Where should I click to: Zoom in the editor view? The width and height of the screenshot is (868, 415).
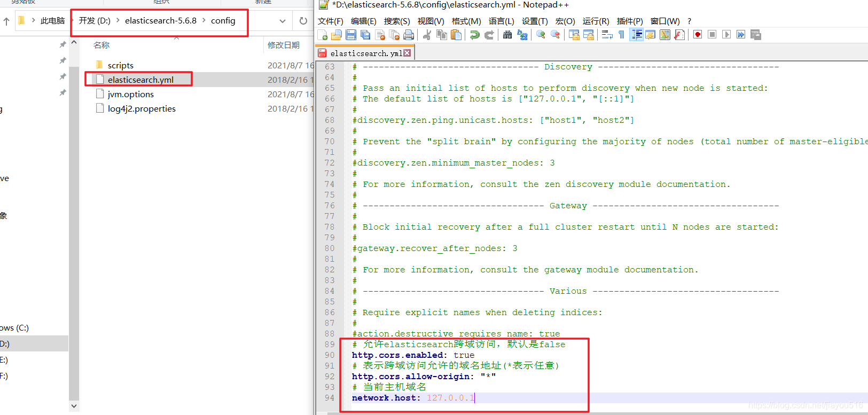click(541, 35)
